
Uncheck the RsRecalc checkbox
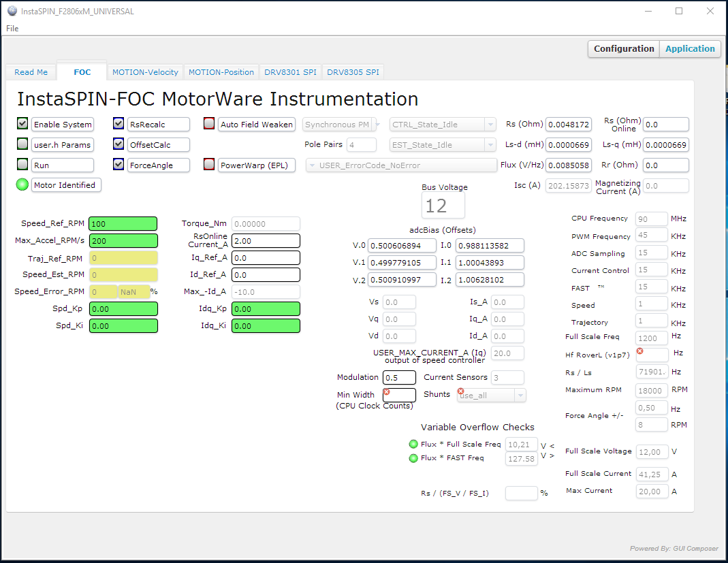click(x=118, y=123)
